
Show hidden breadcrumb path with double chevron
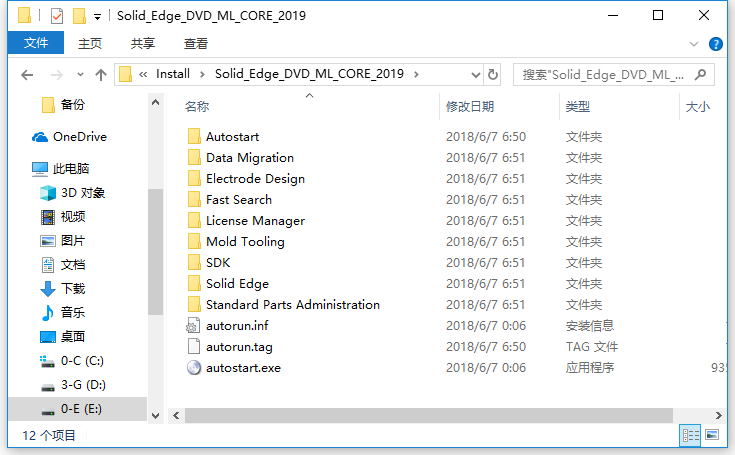pyautogui.click(x=143, y=75)
